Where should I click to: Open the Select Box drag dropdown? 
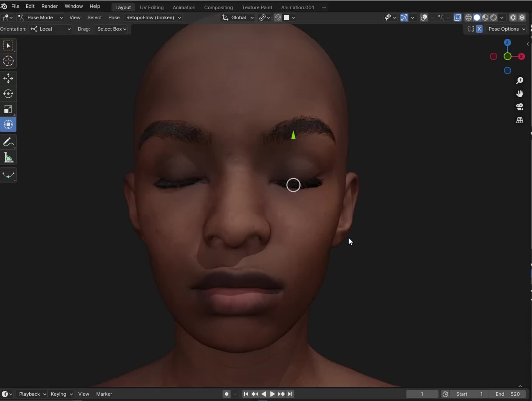click(x=111, y=29)
